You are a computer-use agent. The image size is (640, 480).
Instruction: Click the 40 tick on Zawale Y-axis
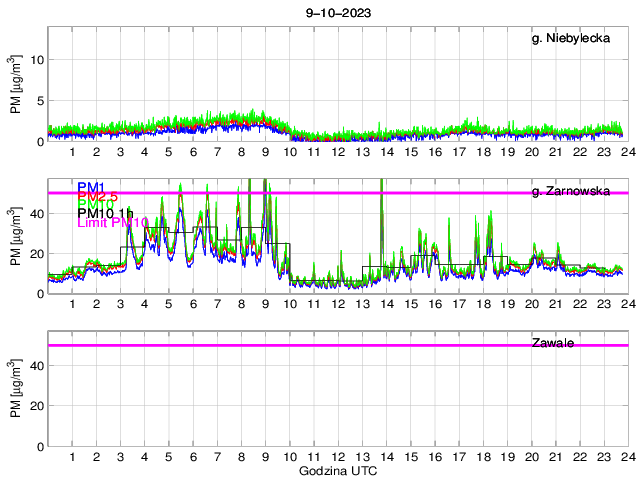point(36,366)
